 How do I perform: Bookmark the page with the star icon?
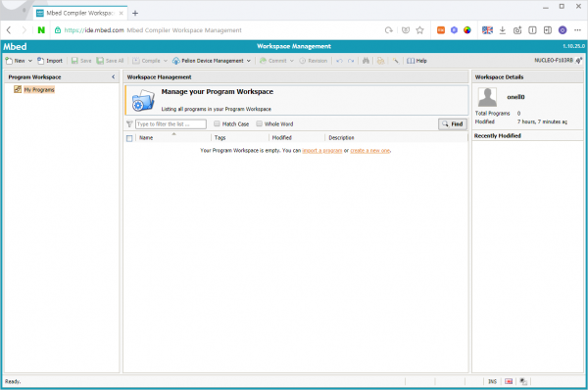[x=419, y=30]
